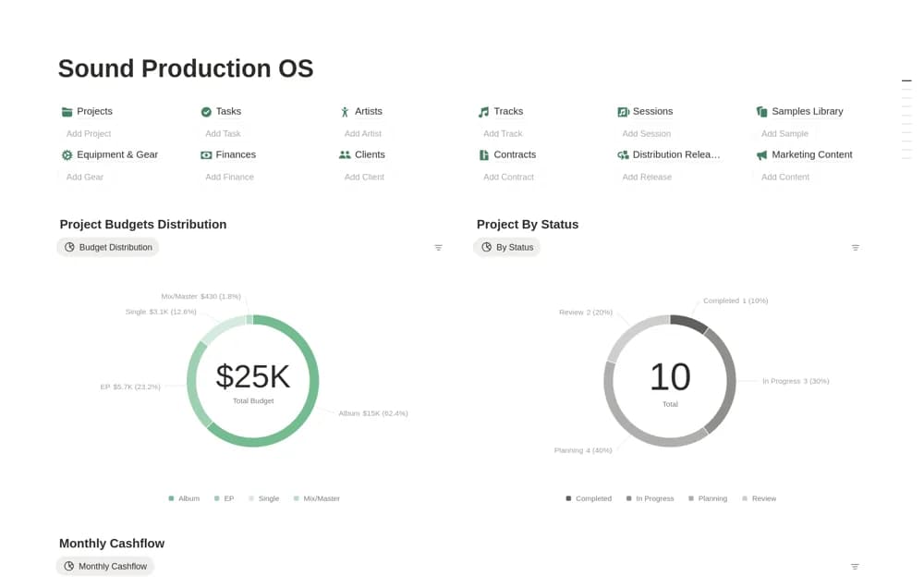Click the Add Client button
Viewport: 924px width, 577px height.
364,177
